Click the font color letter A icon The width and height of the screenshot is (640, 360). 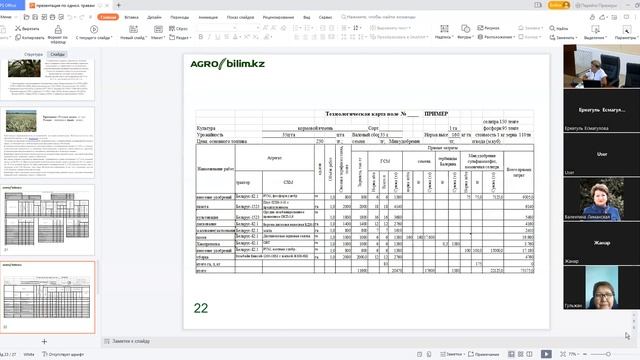235,37
